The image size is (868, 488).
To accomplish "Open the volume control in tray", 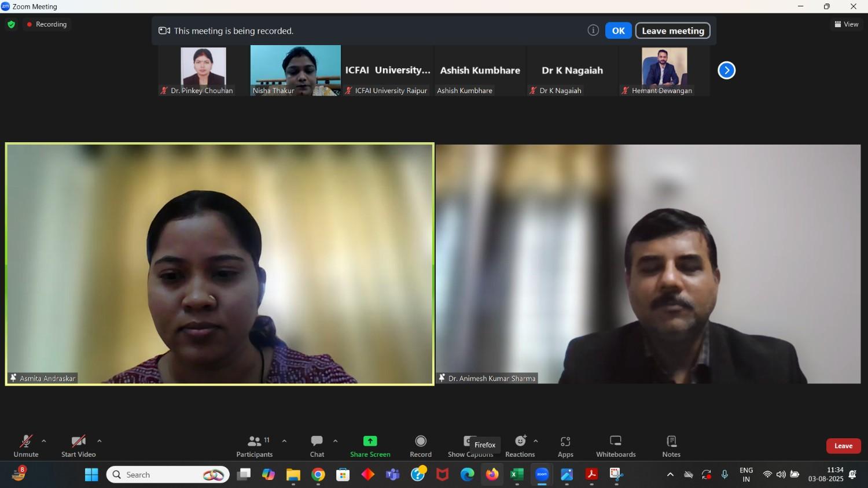I will (781, 475).
